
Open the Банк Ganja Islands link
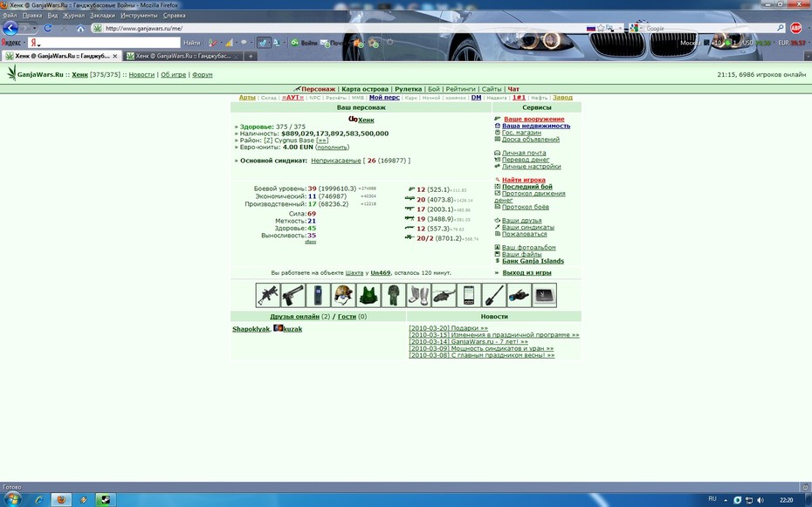[x=533, y=261]
